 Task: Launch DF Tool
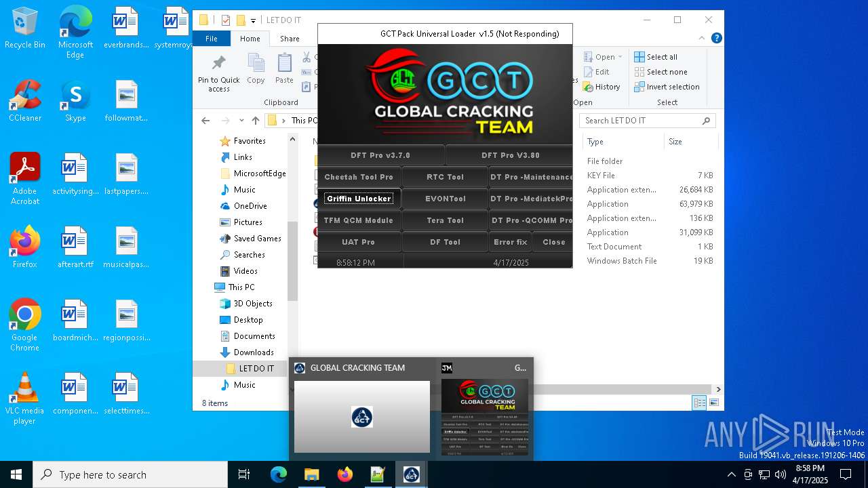tap(445, 242)
